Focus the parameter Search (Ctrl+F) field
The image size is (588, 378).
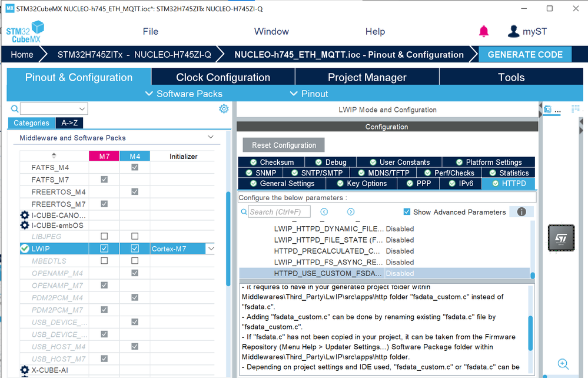click(x=279, y=212)
